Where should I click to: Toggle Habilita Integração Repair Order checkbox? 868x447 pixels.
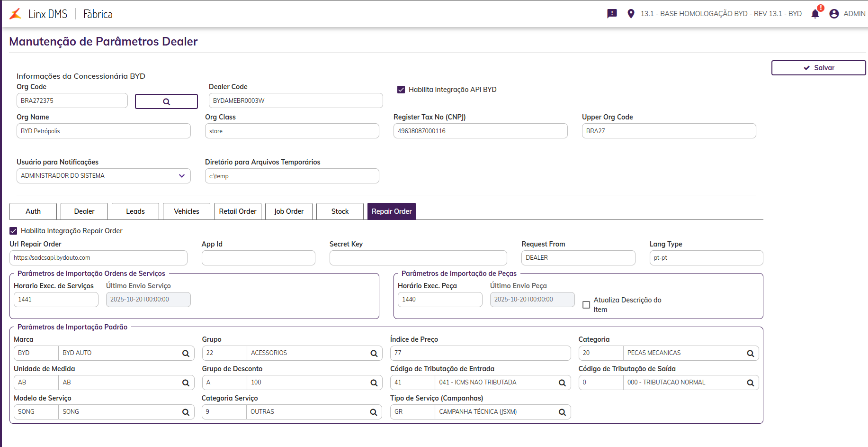tap(14, 231)
